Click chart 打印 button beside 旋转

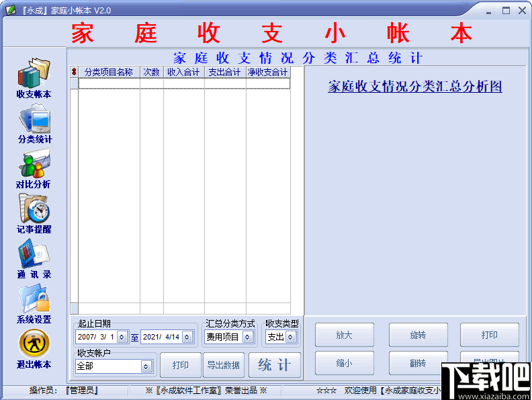point(489,335)
